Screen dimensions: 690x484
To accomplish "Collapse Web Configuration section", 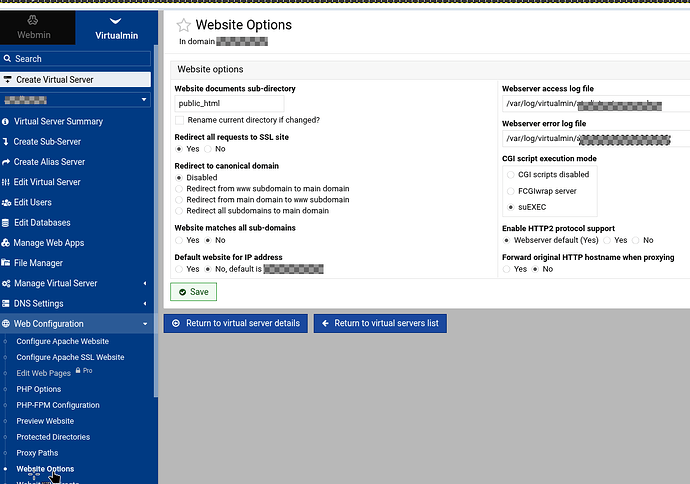I will click(145, 324).
